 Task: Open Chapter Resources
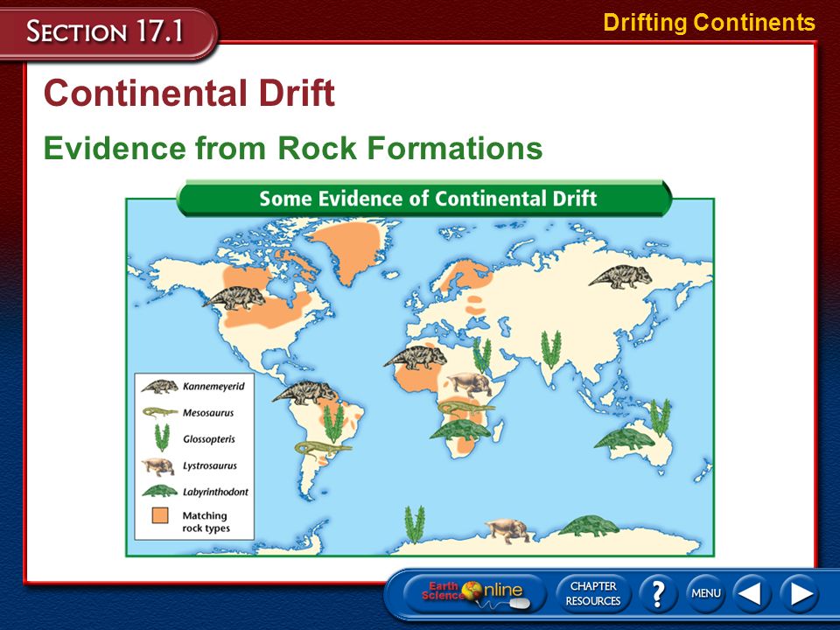tap(593, 593)
